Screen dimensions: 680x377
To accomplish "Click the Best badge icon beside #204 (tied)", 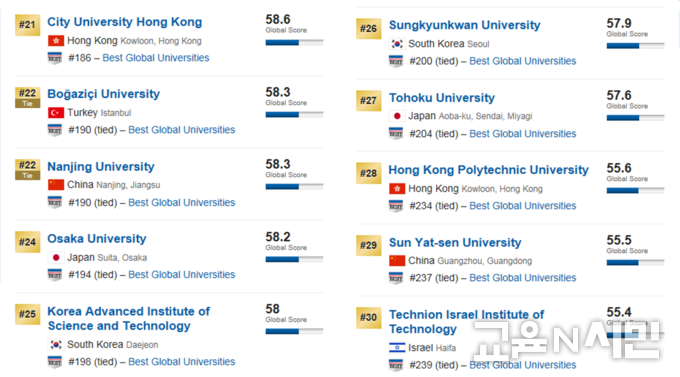I will (396, 134).
